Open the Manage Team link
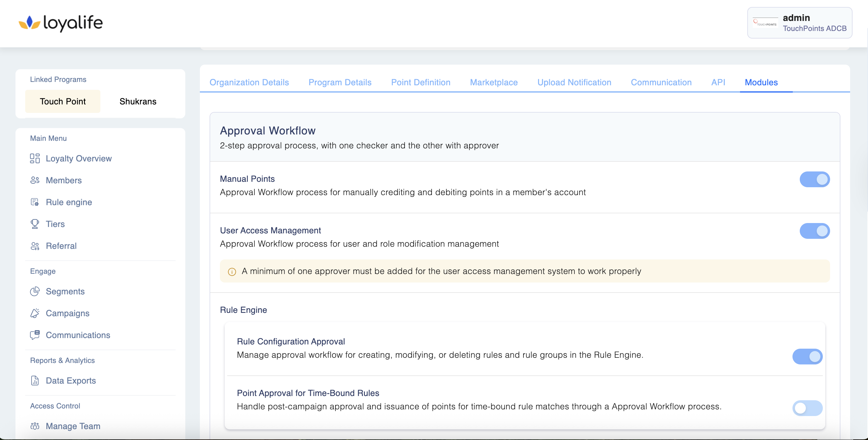The height and width of the screenshot is (440, 868). click(x=73, y=426)
